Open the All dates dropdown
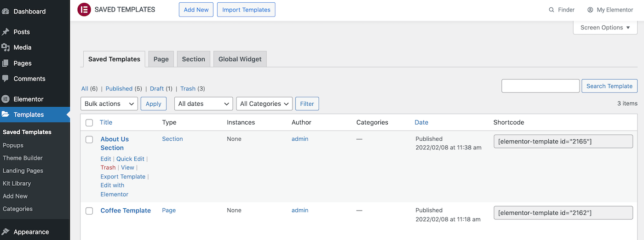This screenshot has height=240, width=644. click(x=203, y=104)
